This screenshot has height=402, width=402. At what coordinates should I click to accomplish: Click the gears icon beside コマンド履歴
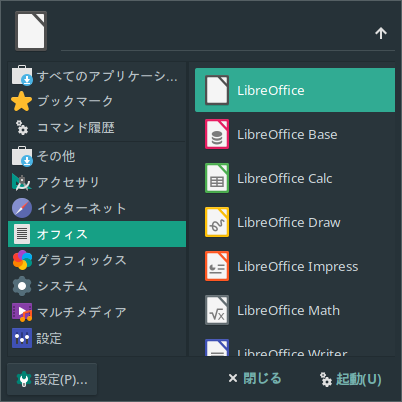pos(22,127)
